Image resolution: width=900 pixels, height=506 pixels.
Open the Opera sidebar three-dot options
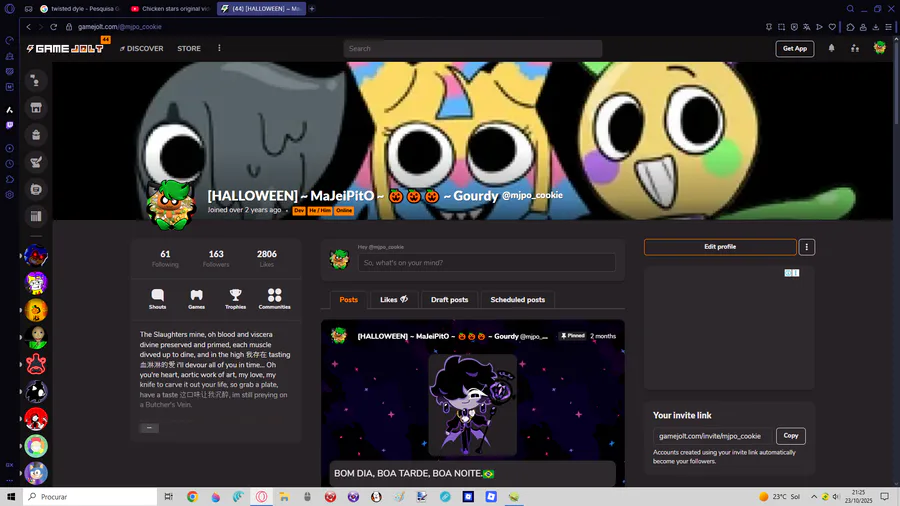(x=9, y=481)
